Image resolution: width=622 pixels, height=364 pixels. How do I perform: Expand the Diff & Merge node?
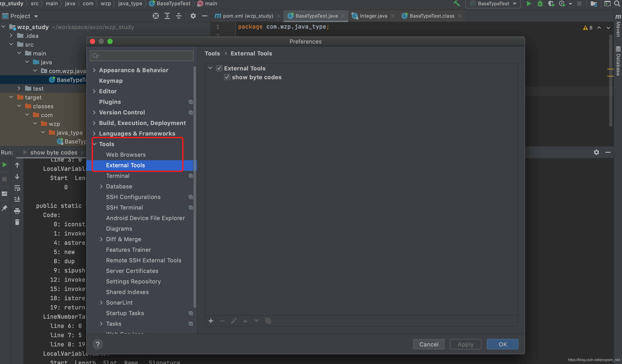point(101,239)
